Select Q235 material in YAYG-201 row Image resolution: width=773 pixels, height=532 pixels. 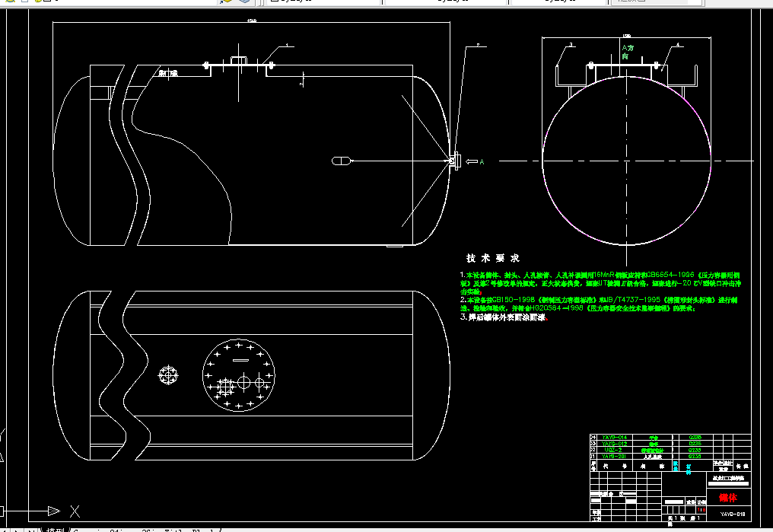695,457
